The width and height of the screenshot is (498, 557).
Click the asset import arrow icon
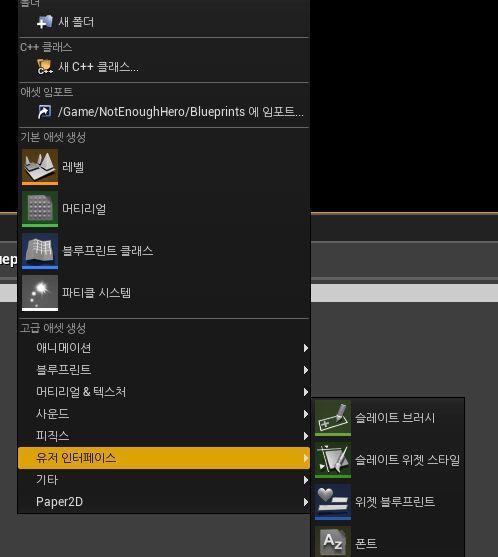pos(44,112)
